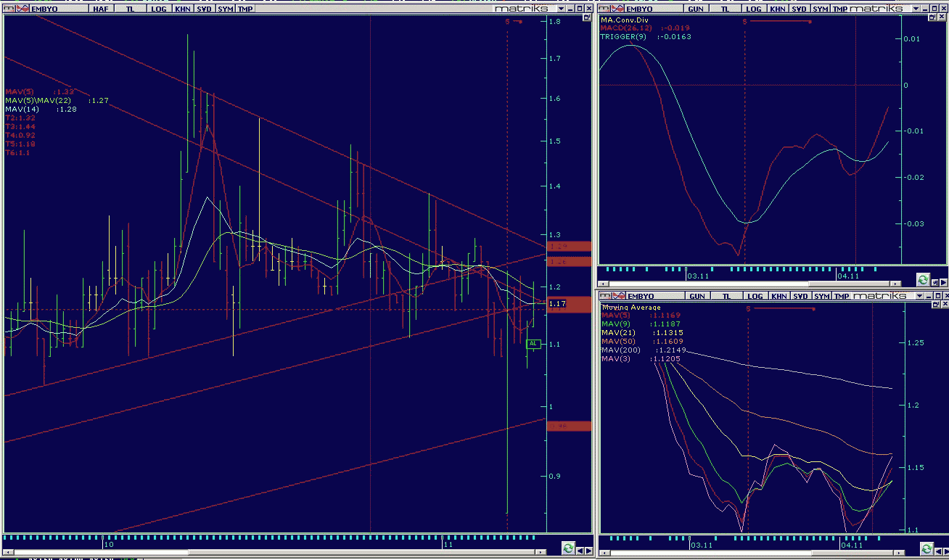Select EMBYO symbol field in Moving Average window

click(655, 296)
